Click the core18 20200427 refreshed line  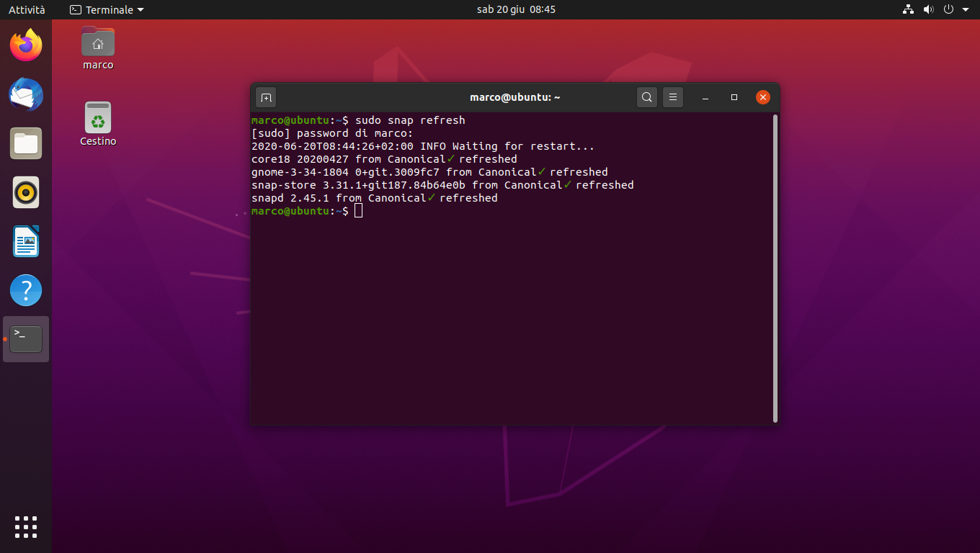click(384, 159)
